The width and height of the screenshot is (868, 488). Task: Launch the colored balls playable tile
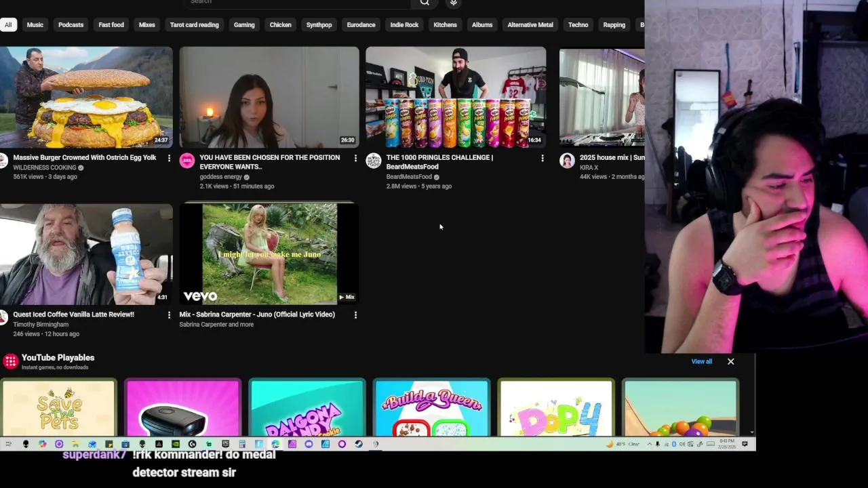point(680,408)
